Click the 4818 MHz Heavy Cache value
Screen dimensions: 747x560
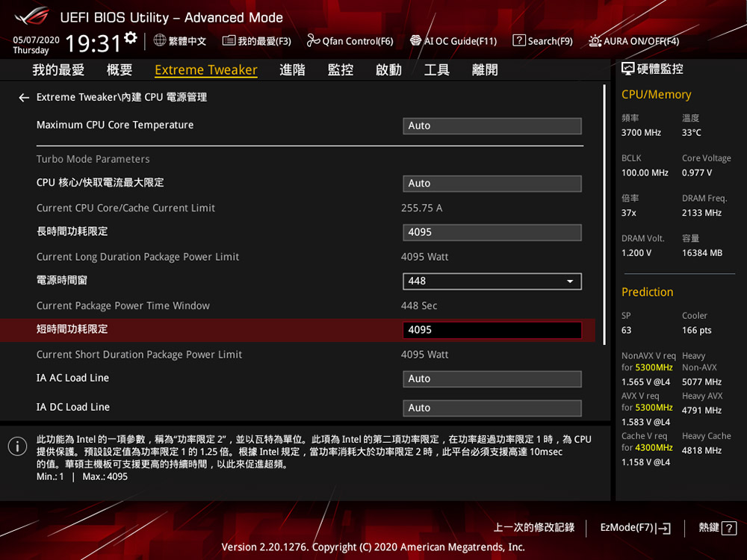701,450
